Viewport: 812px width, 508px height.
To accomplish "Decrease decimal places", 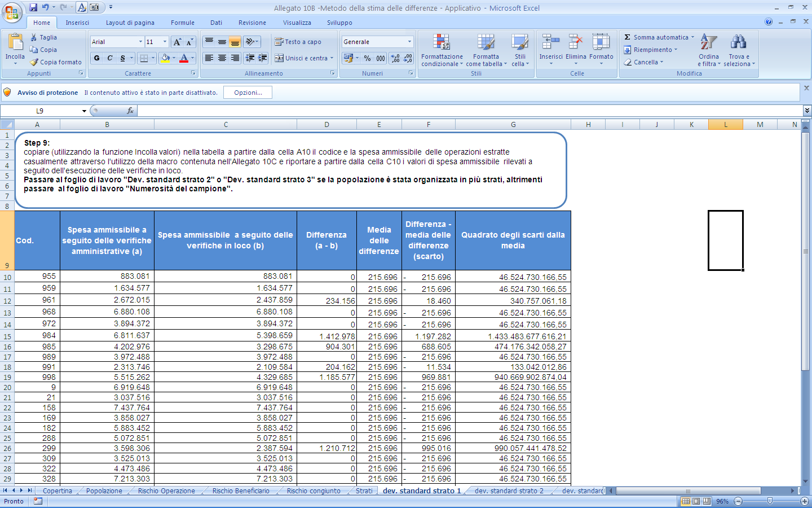I will click(408, 58).
